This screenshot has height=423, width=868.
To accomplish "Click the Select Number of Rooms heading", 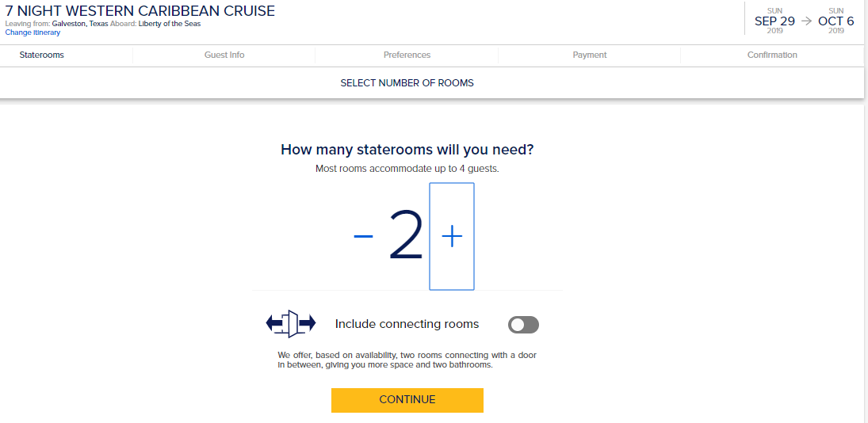I will click(407, 83).
